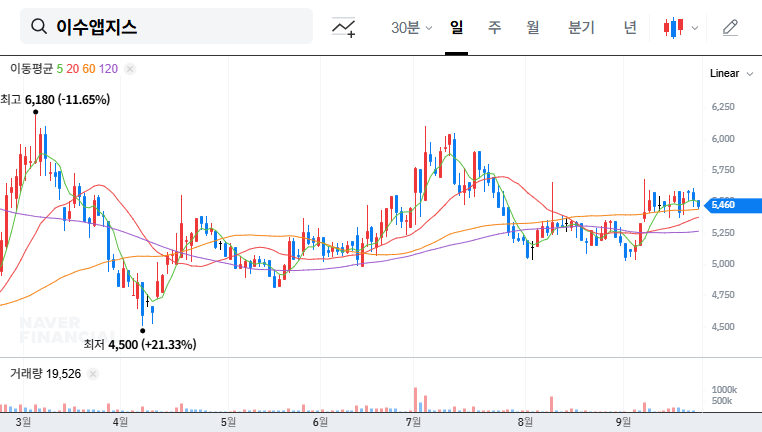The width and height of the screenshot is (762, 432).
Task: Click the 20-day moving average value
Action: 73,69
